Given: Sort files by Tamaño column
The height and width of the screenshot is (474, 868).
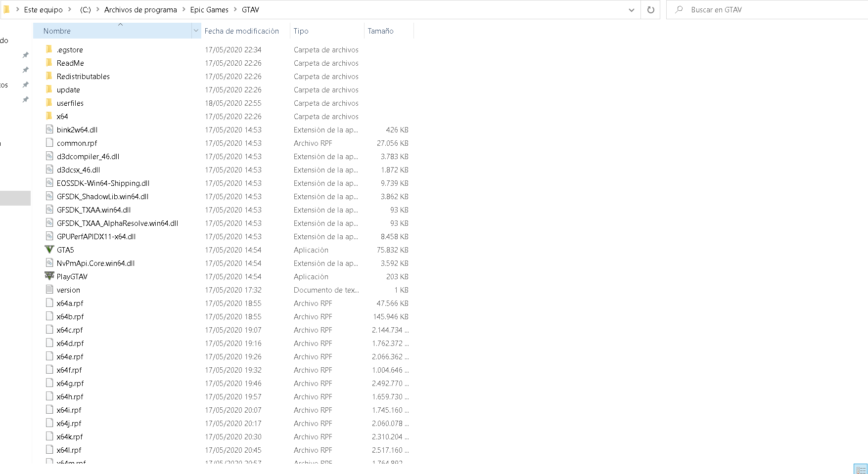Looking at the screenshot, I should (x=380, y=31).
